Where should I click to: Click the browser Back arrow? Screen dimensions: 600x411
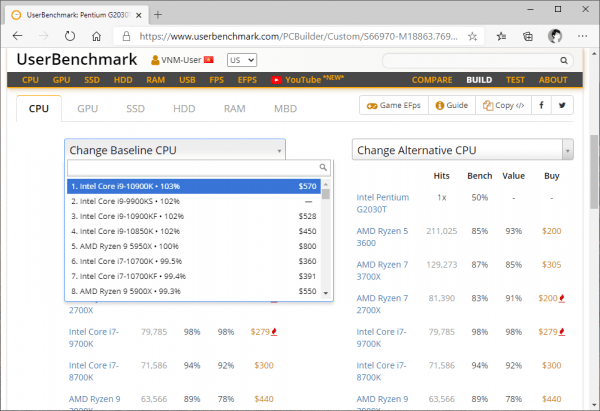point(18,36)
